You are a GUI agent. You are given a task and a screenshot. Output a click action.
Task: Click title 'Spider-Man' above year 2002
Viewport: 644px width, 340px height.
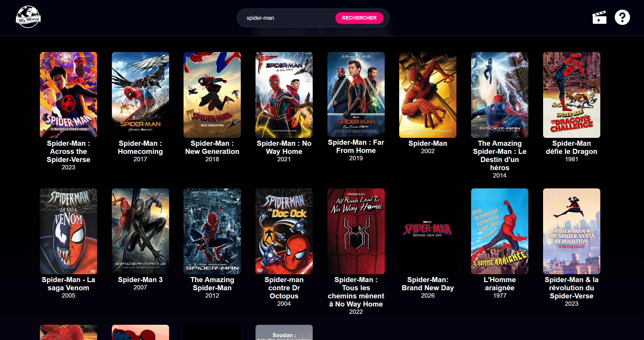(x=428, y=143)
